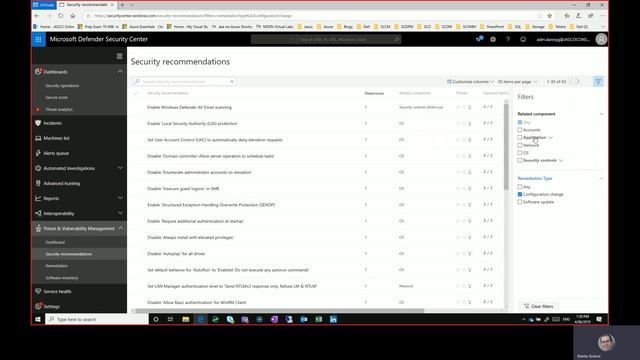Image resolution: width=640 pixels, height=360 pixels.
Task: Click the browser refresh icon
Action: [x=60, y=16]
